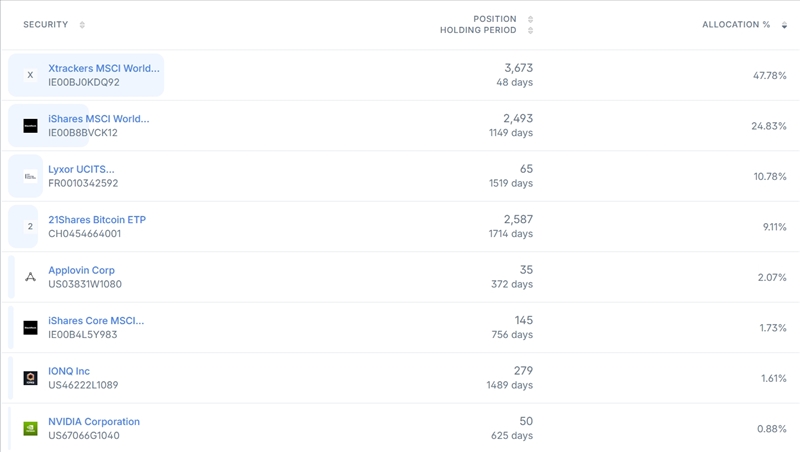This screenshot has height=452, width=800.
Task: Open the Applovin Corp link
Action: (x=81, y=270)
